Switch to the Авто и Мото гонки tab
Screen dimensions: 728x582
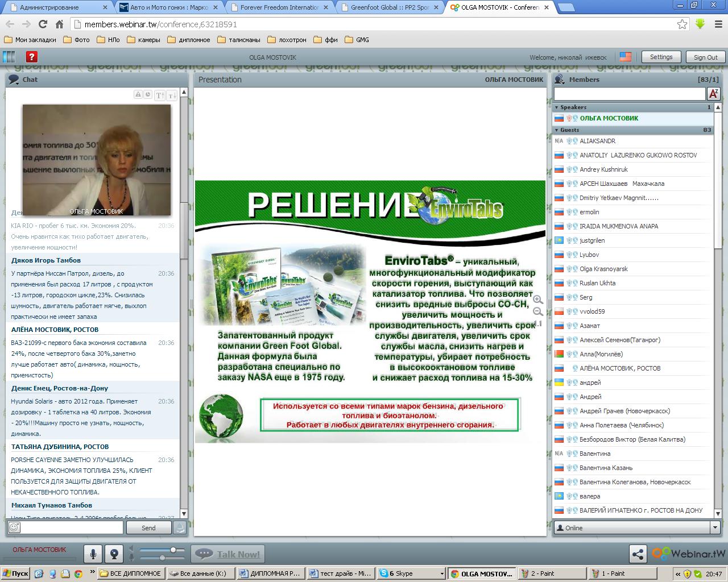[x=168, y=7]
